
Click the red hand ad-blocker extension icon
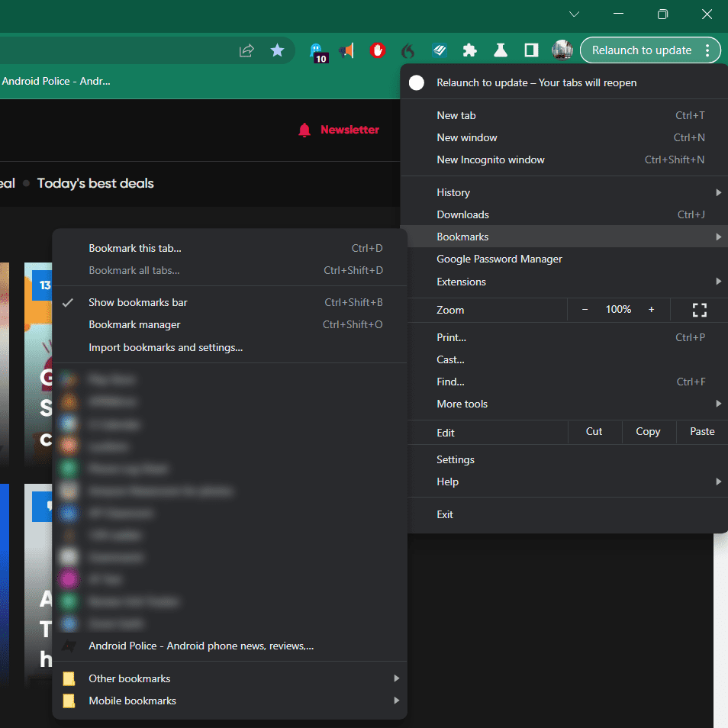(378, 50)
